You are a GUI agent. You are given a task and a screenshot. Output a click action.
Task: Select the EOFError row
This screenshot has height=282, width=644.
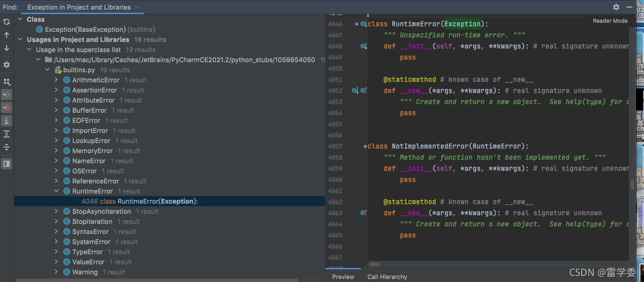(x=169, y=120)
